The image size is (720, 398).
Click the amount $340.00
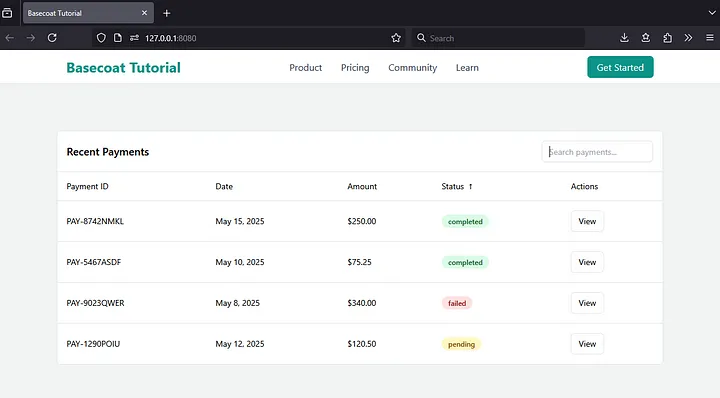pos(361,303)
